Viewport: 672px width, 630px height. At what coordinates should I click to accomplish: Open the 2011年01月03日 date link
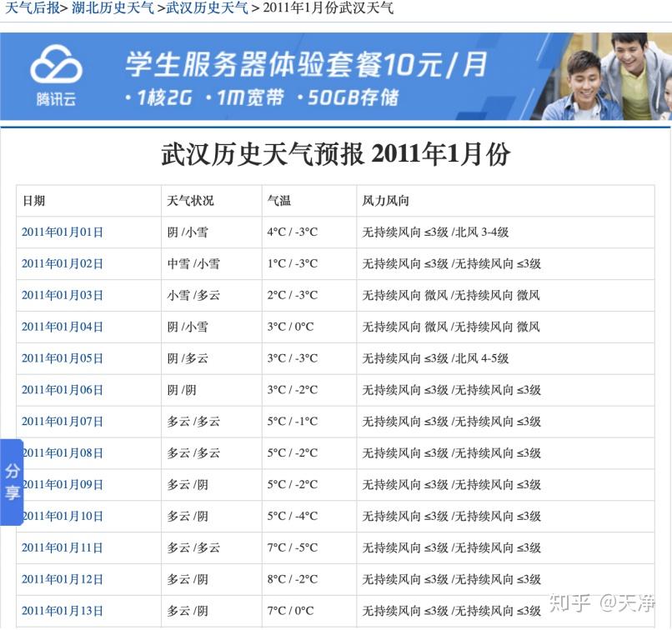tap(63, 295)
